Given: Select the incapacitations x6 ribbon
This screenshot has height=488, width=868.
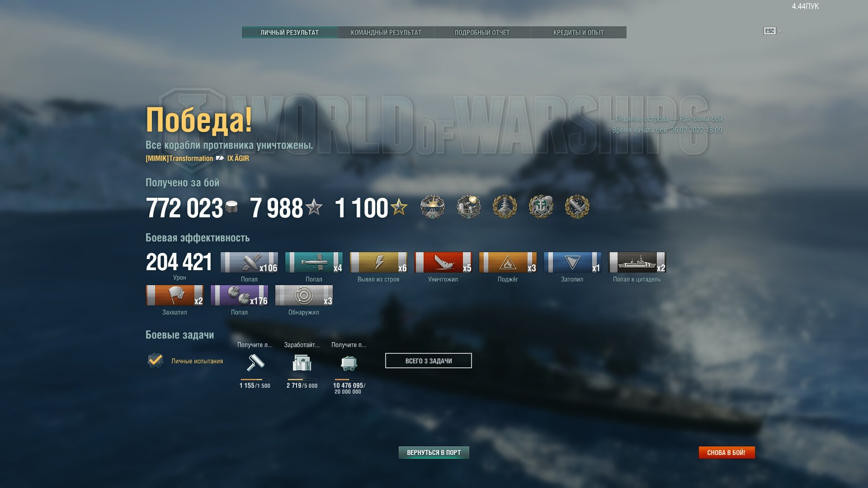Looking at the screenshot, I should [x=378, y=262].
